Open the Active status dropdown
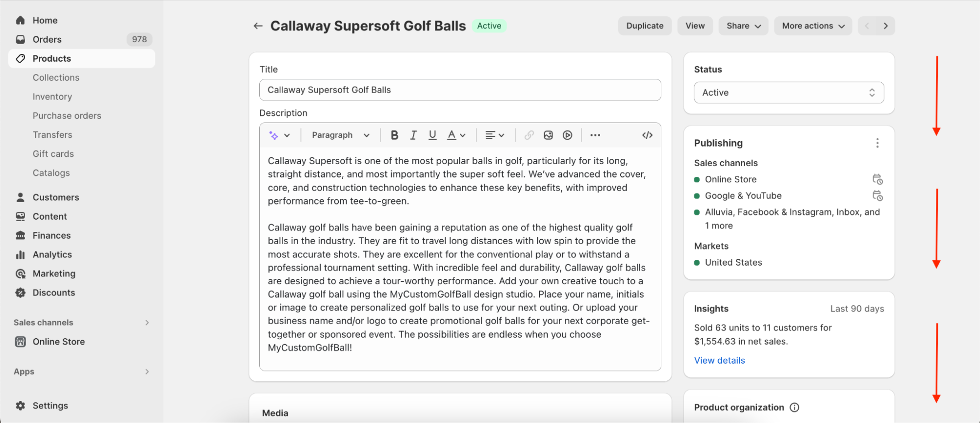Image resolution: width=980 pixels, height=423 pixels. tap(788, 93)
